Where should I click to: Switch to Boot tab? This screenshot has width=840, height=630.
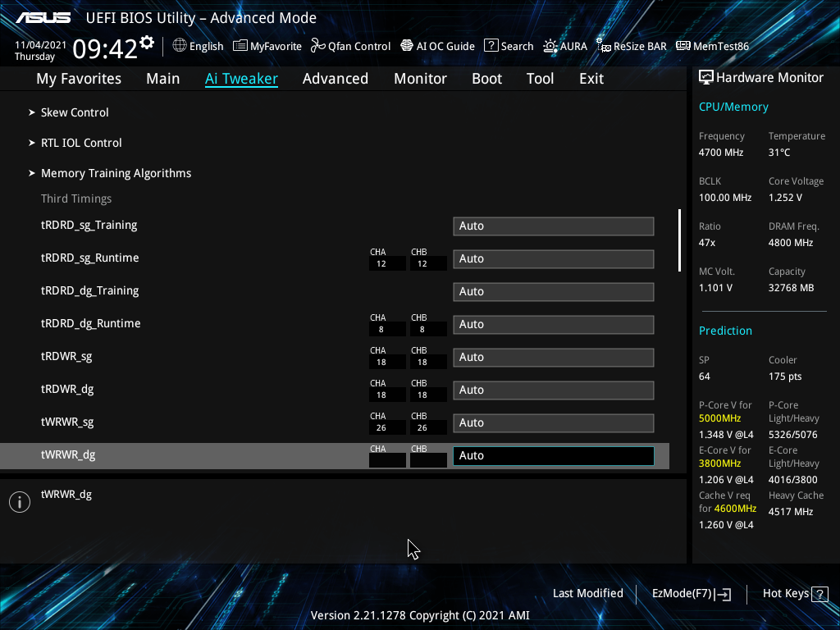(487, 79)
